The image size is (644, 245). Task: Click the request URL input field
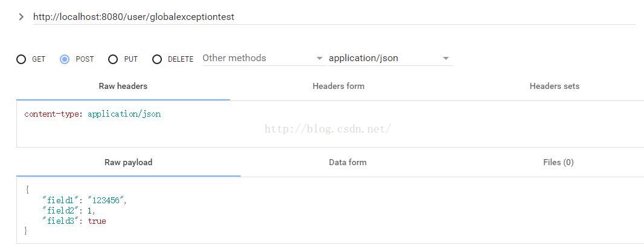pyautogui.click(x=334, y=17)
